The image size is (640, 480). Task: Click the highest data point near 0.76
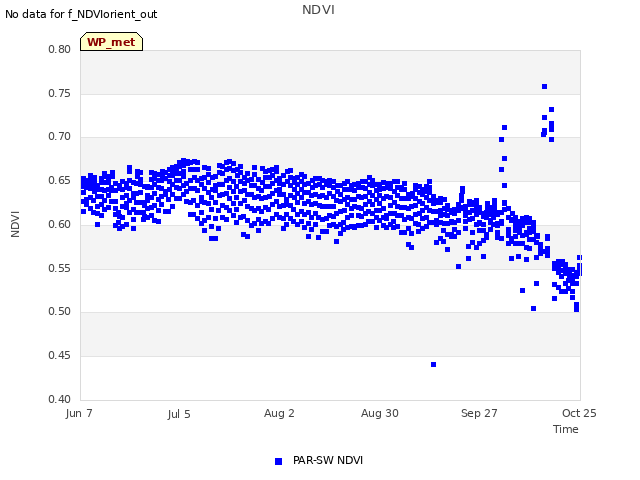click(x=544, y=87)
